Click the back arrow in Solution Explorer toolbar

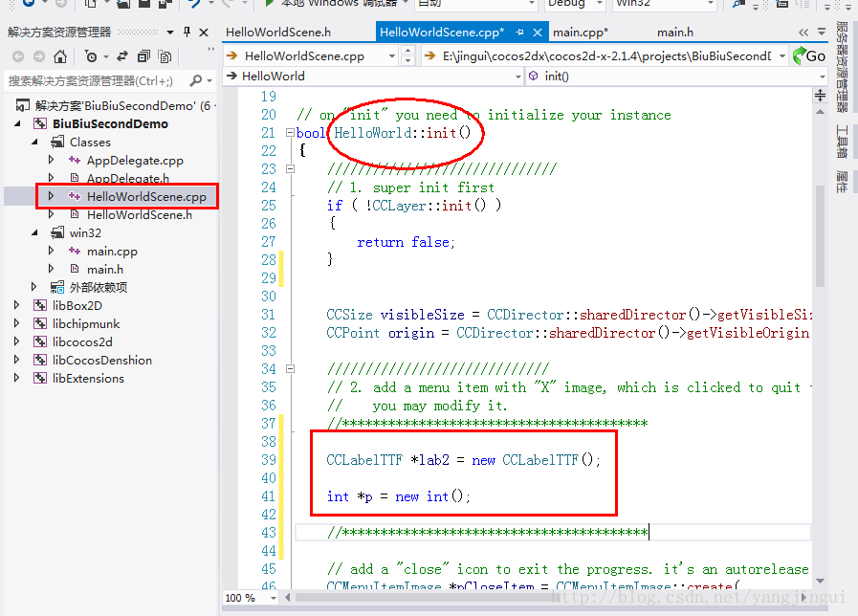(18, 56)
